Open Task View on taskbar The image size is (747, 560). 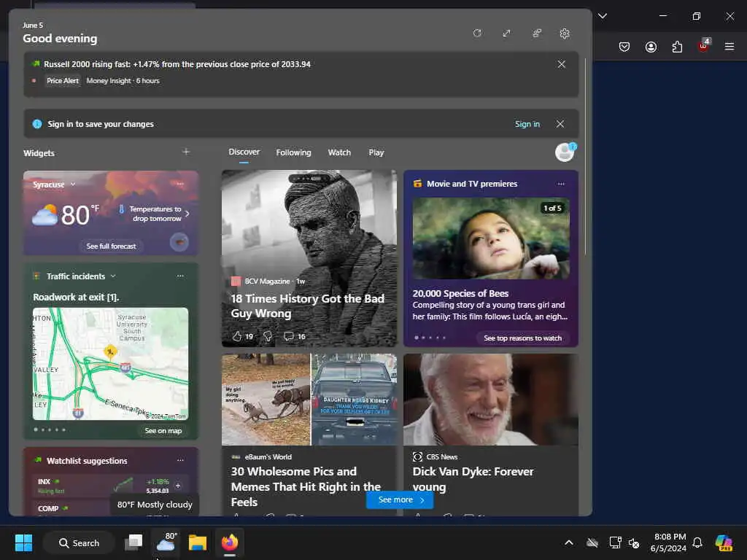coord(133,542)
